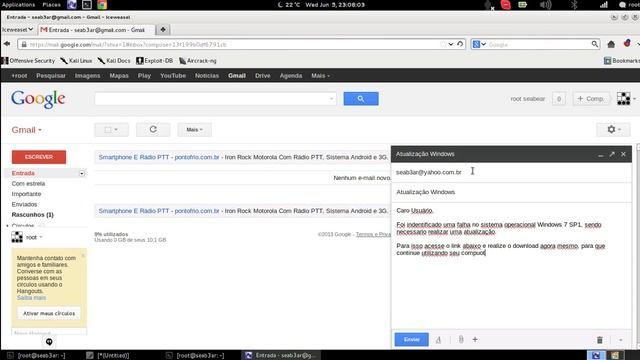Image resolution: width=640 pixels, height=360 pixels.
Task: Pop out compose window to full screen
Action: coord(612,154)
